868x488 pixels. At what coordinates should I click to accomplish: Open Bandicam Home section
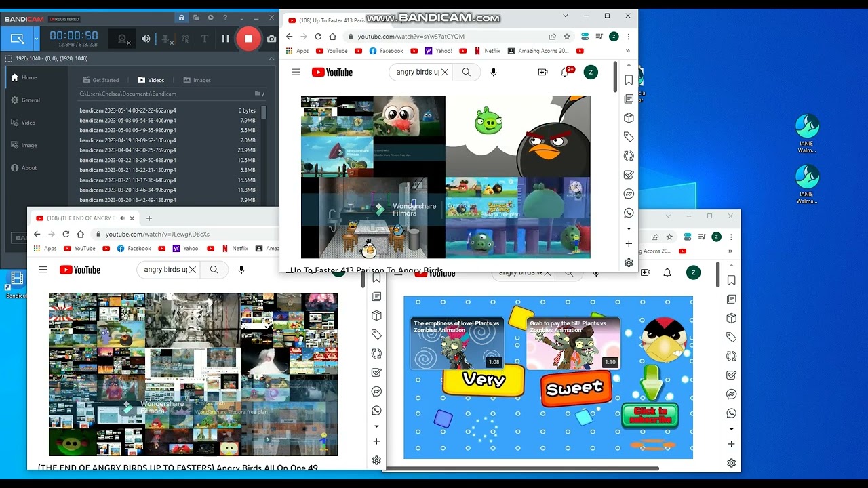click(x=29, y=77)
